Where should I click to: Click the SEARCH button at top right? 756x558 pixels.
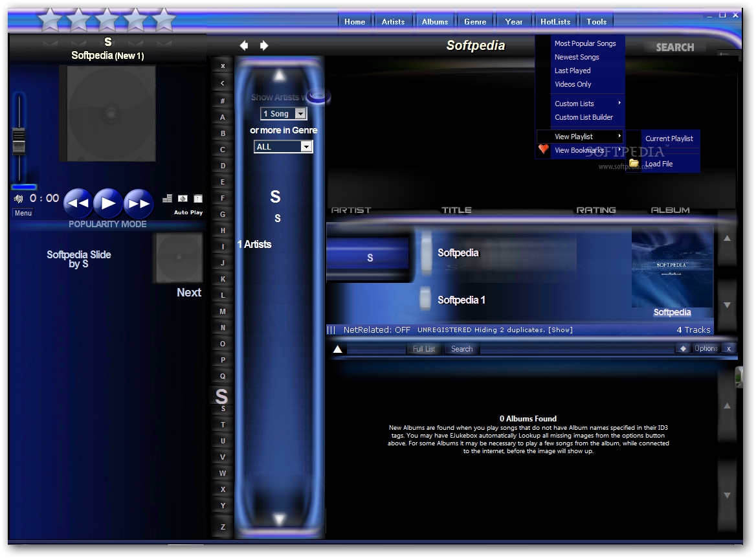click(x=674, y=47)
